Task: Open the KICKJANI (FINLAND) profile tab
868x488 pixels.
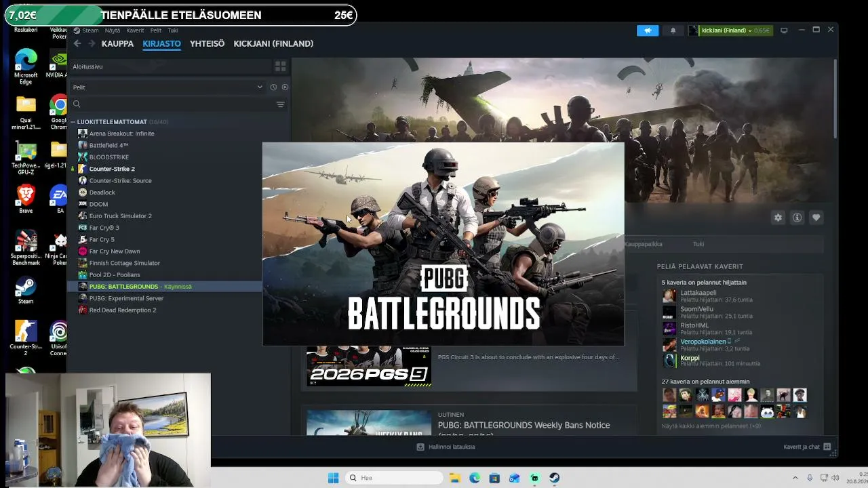Action: click(273, 43)
